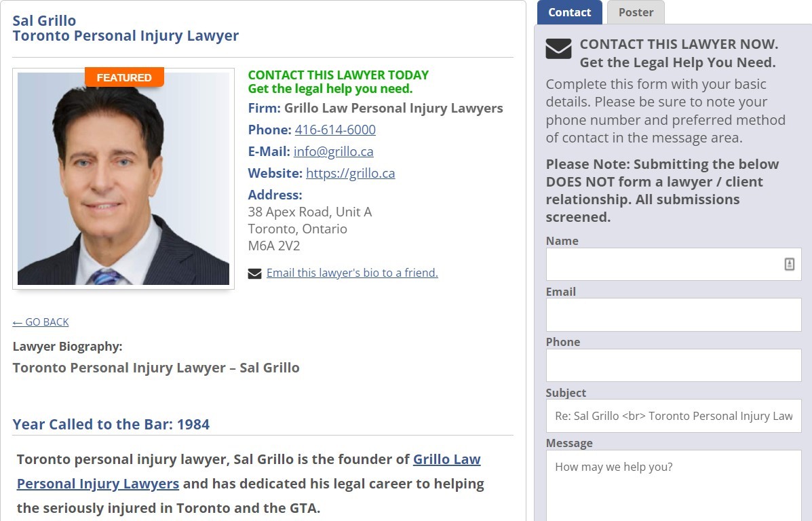The width and height of the screenshot is (812, 521).
Task: Call phone number 416-614-6000 link
Action: (x=335, y=130)
